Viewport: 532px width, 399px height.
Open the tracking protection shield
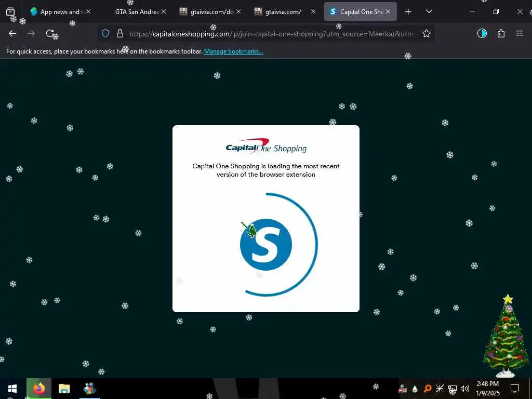105,33
